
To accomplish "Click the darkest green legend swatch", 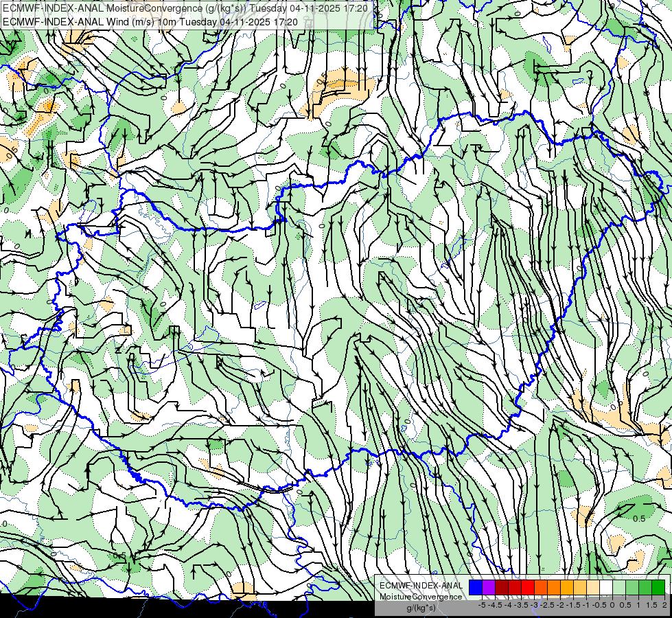I will coord(658,588).
